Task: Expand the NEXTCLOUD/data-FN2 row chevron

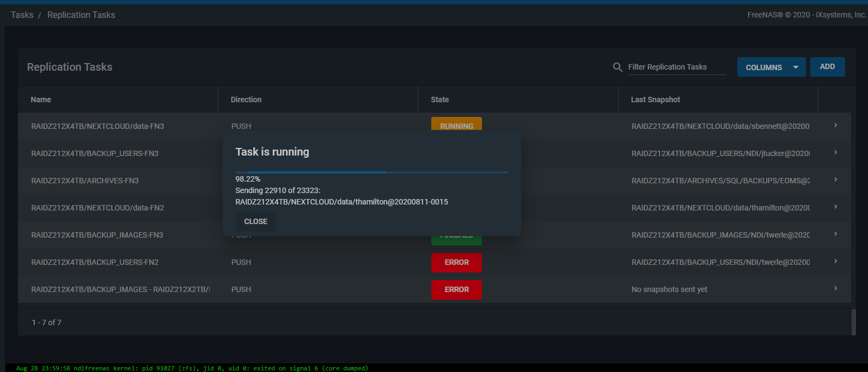Action: (835, 207)
